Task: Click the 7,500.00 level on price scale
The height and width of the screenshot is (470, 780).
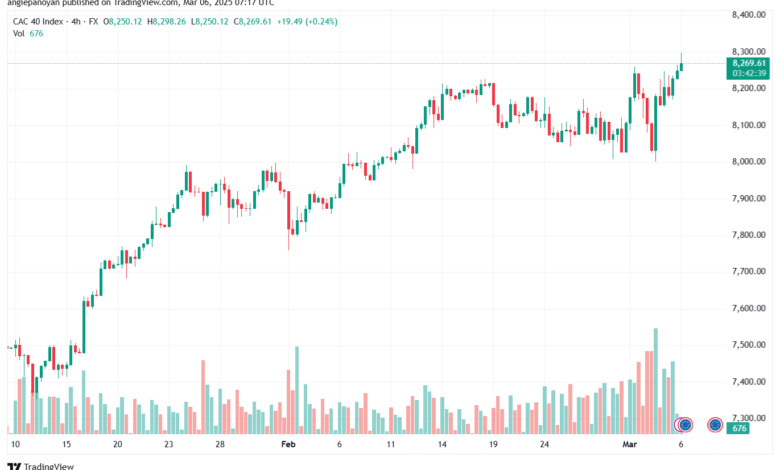Action: pyautogui.click(x=749, y=345)
